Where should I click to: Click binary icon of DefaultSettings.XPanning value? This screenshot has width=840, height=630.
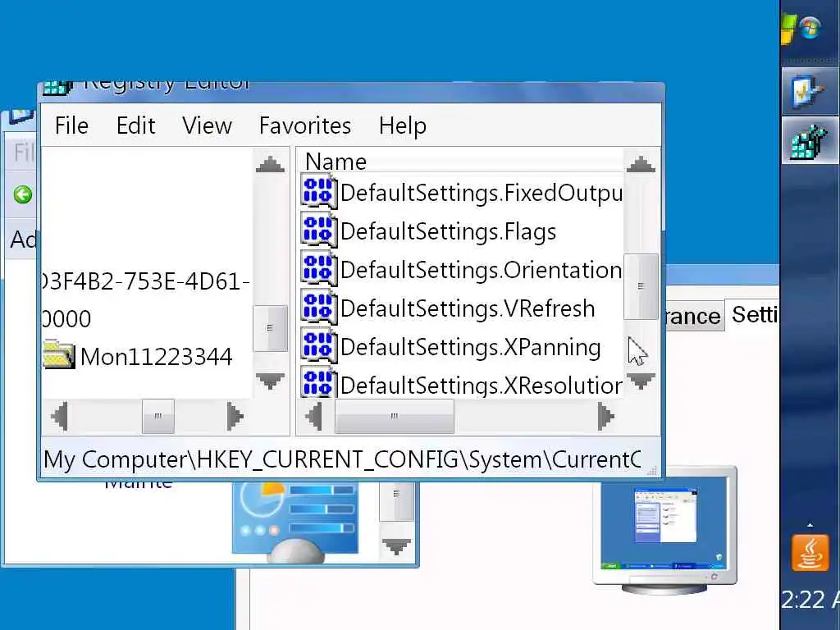coord(319,347)
